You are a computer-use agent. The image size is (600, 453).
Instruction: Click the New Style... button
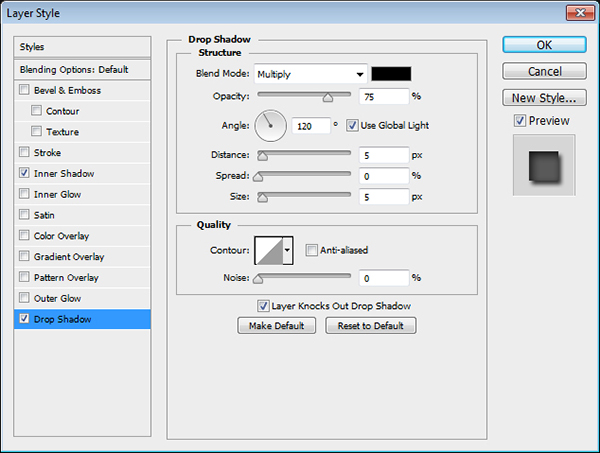[543, 98]
